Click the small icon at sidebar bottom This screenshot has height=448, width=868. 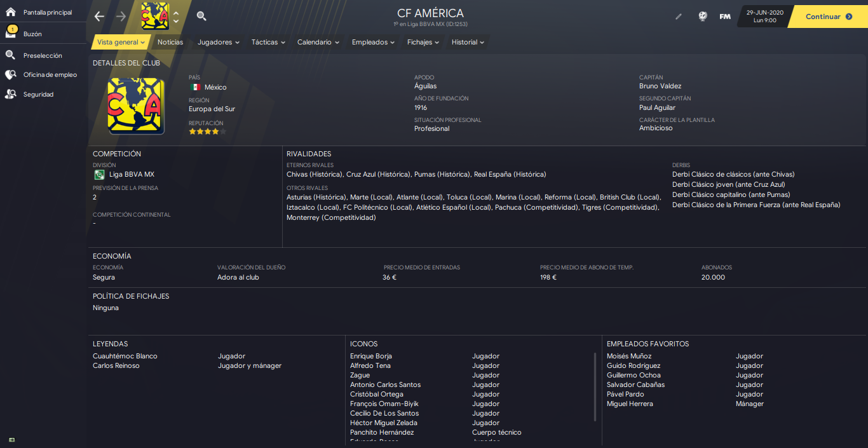[x=12, y=440]
